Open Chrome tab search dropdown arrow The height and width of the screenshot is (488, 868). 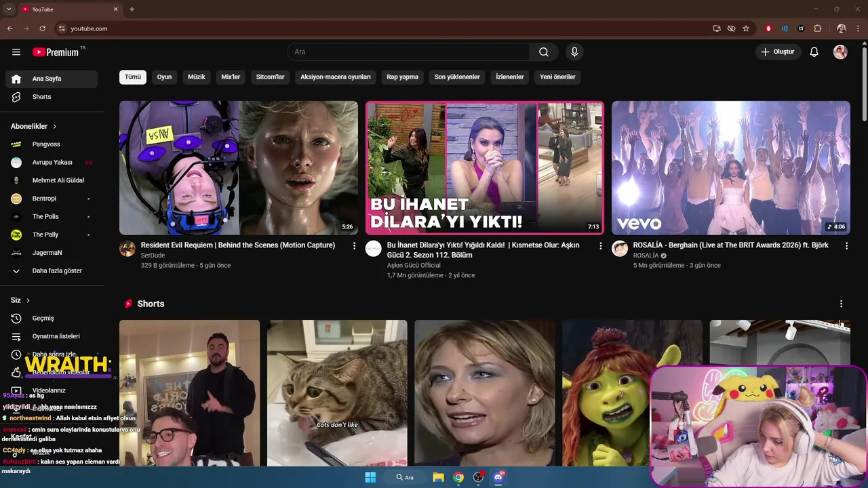(x=9, y=9)
